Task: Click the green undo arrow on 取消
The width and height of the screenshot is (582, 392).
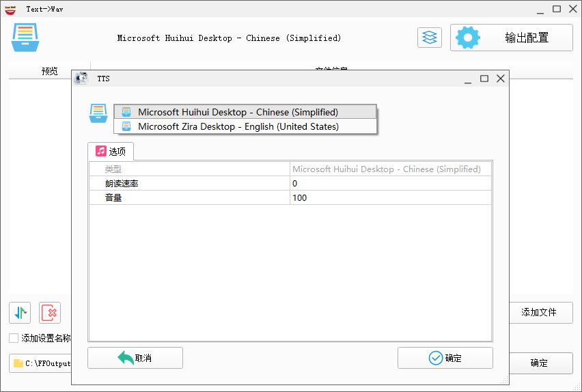Action: coord(126,358)
